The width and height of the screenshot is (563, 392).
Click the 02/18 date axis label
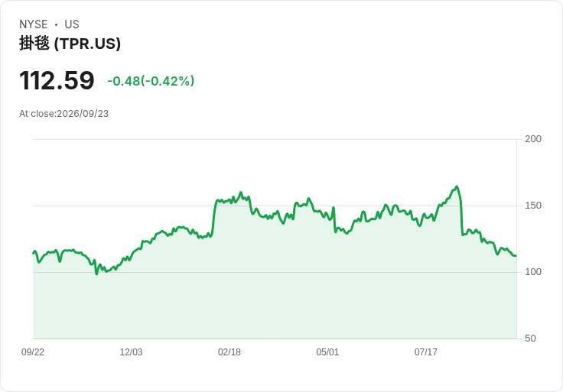pos(229,352)
